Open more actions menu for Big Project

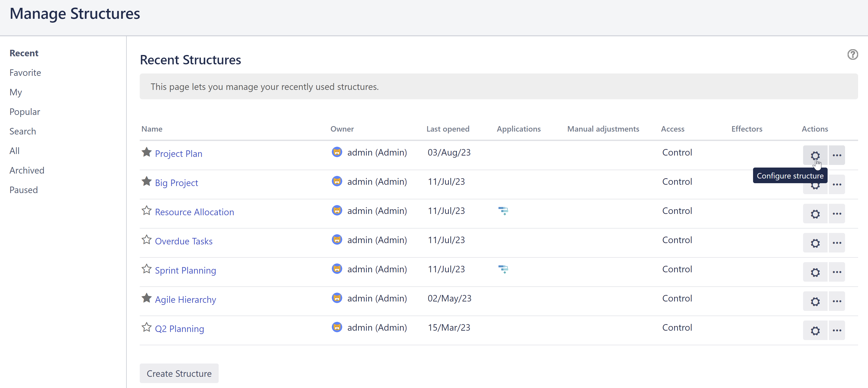[x=837, y=184]
